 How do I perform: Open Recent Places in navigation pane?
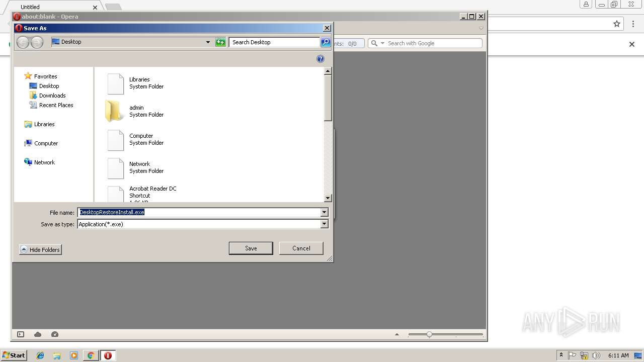(x=51, y=105)
